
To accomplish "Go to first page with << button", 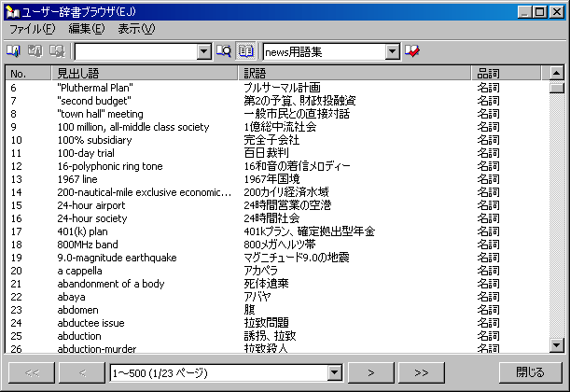I will tap(32, 372).
